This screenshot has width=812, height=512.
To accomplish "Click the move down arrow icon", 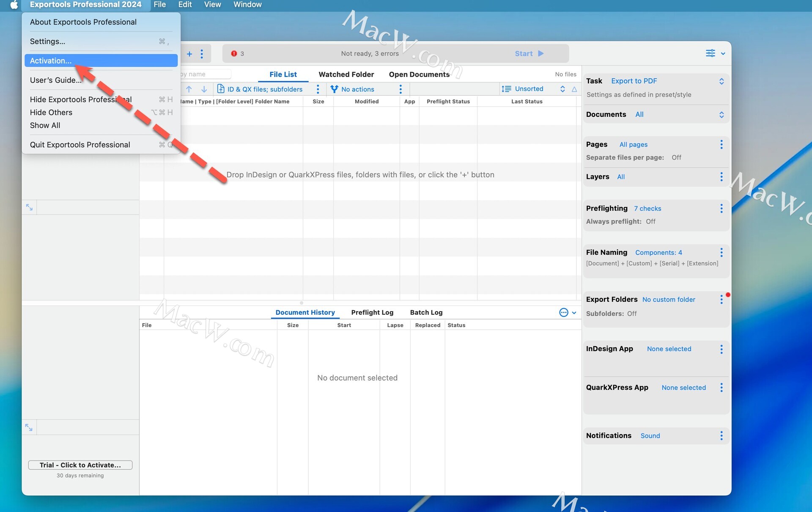I will [x=204, y=89].
